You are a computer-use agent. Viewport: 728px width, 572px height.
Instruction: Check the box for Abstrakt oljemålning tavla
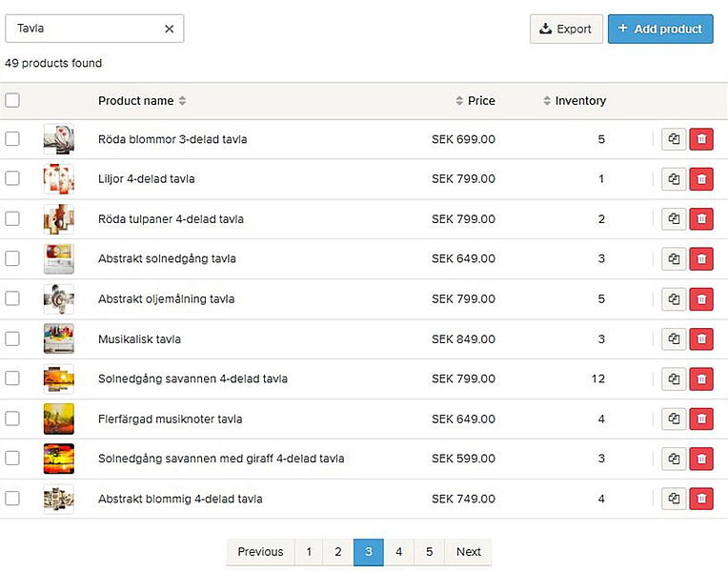[x=12, y=298]
